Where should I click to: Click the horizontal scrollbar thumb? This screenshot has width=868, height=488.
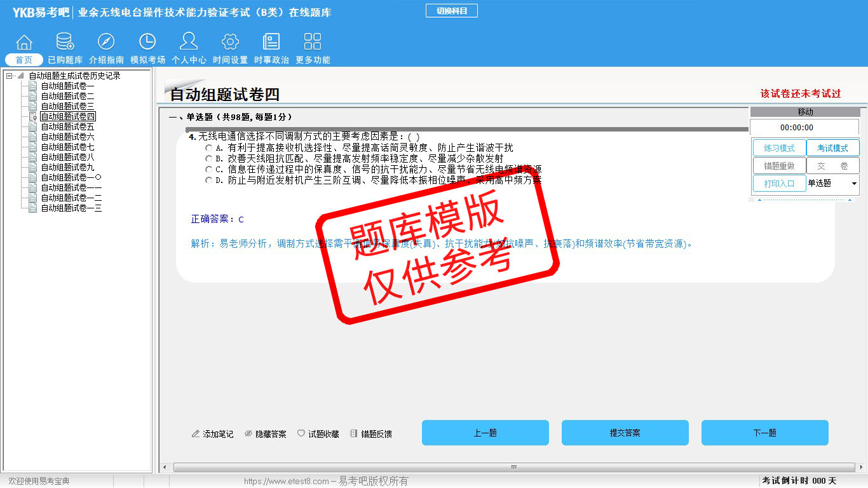pos(513,468)
